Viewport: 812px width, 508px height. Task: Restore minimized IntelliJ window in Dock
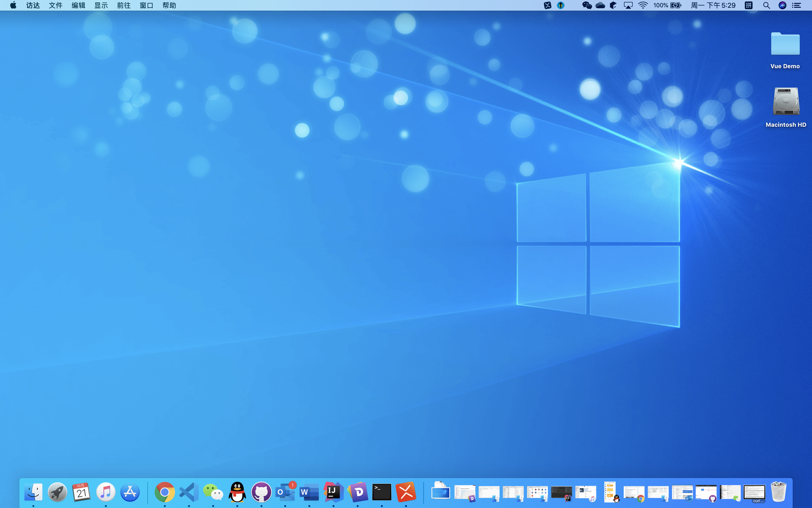click(562, 493)
